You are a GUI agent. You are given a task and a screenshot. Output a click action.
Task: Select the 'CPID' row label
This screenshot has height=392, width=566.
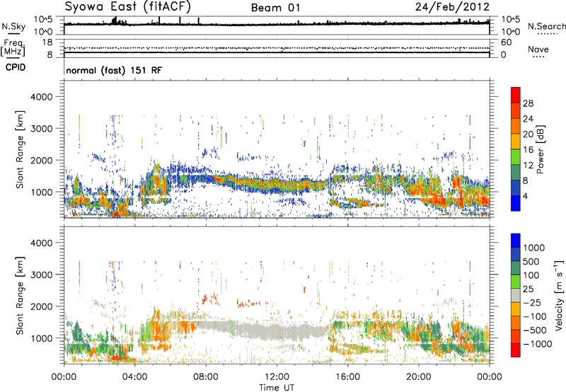pos(16,67)
